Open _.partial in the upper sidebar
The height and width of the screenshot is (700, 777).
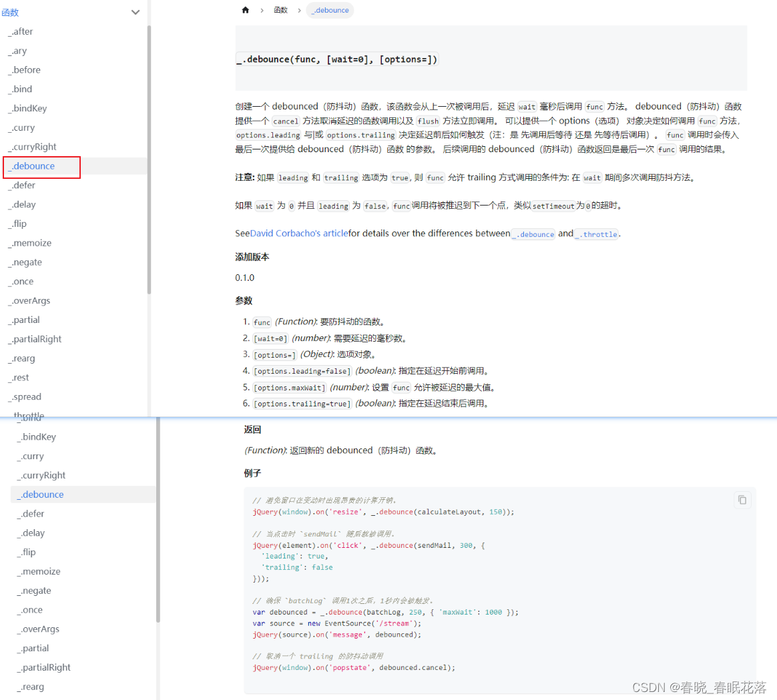pyautogui.click(x=24, y=320)
